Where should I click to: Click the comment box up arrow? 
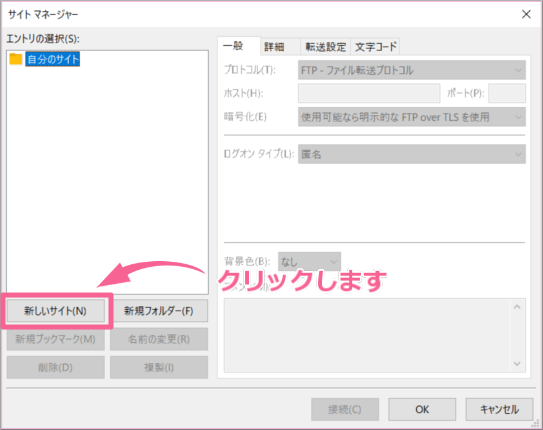pos(517,307)
